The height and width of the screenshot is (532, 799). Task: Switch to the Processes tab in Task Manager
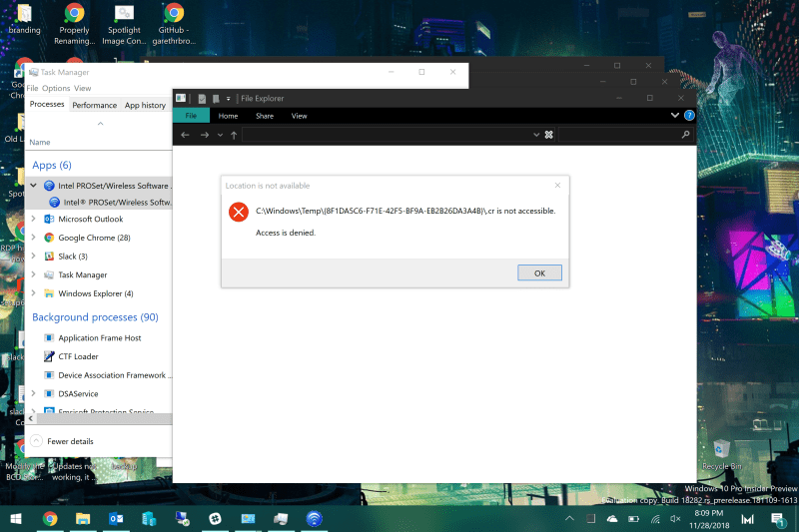(47, 104)
